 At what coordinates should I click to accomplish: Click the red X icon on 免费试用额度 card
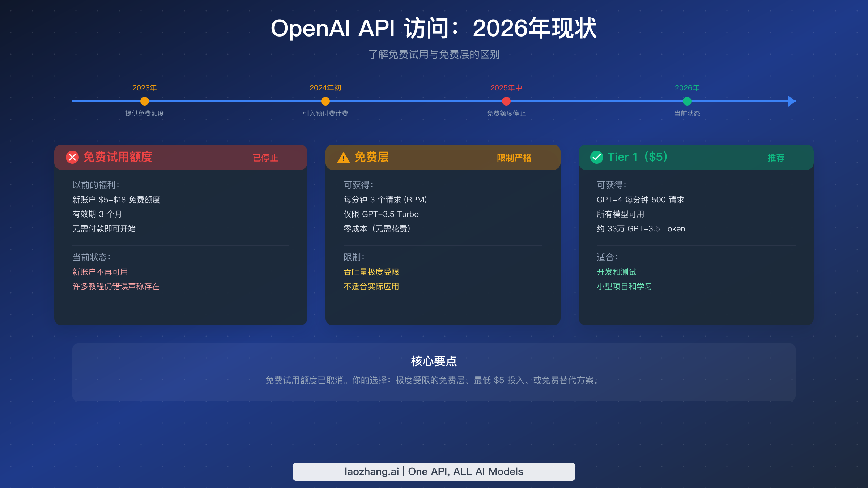pos(72,157)
